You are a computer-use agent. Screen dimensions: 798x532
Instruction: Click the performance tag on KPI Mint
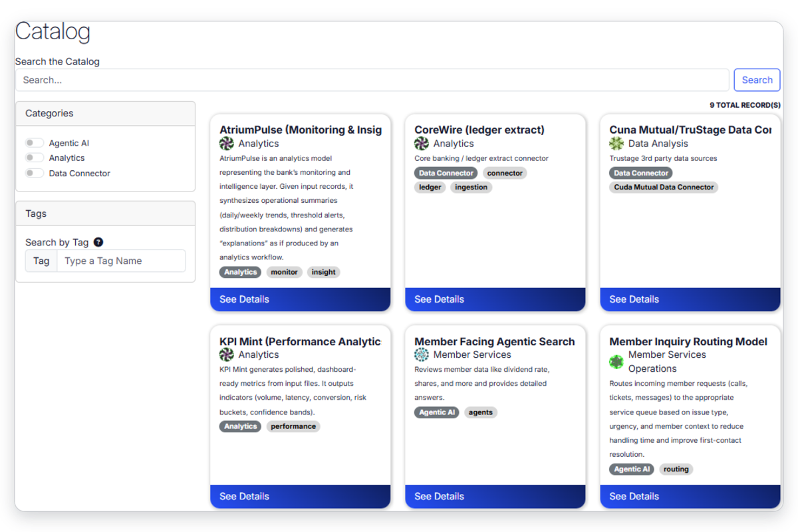click(x=293, y=426)
